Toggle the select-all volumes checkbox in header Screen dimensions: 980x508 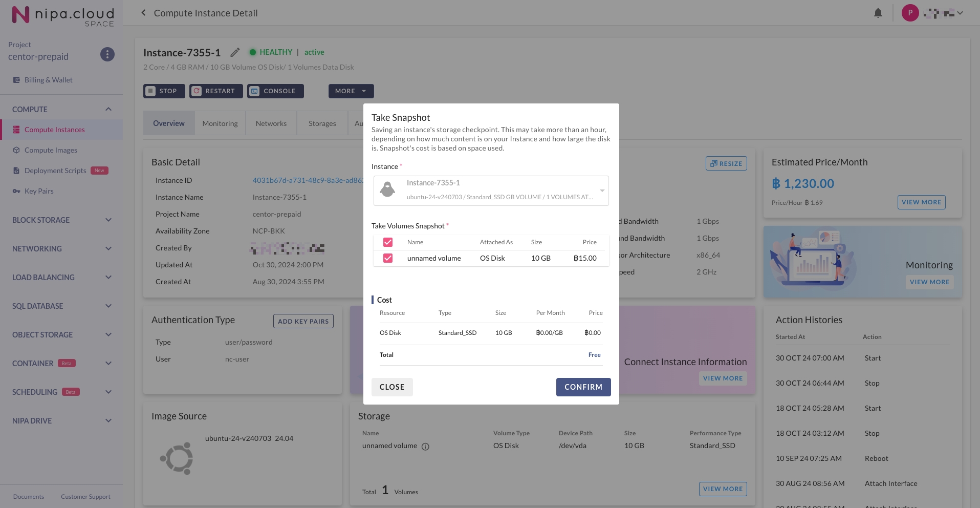tap(388, 242)
